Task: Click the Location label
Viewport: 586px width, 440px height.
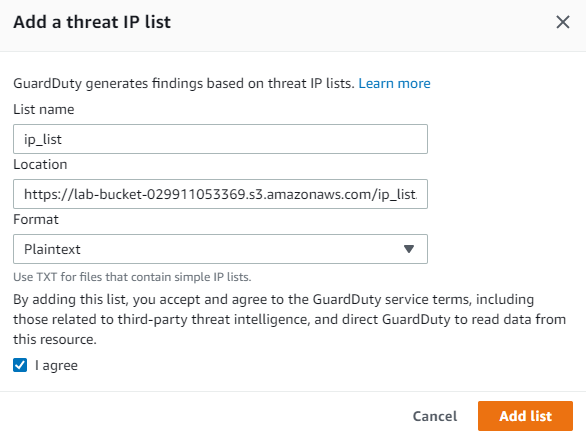Action: coord(40,164)
